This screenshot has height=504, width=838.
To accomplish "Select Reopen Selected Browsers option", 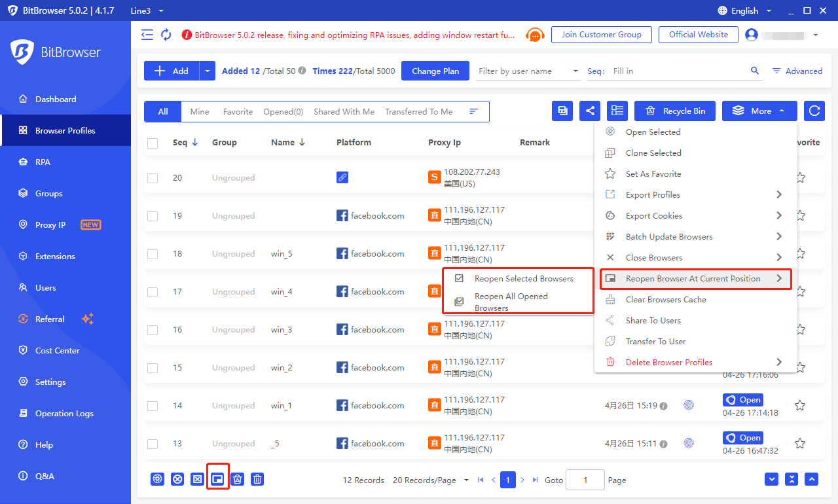I will tap(518, 278).
